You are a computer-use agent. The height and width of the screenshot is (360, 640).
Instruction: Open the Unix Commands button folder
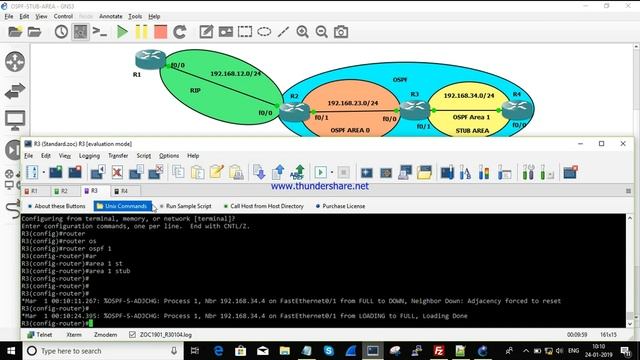click(122, 206)
